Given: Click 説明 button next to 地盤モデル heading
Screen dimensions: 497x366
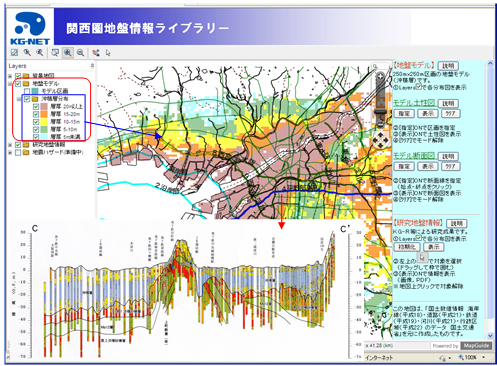Looking at the screenshot, I should pos(448,66).
